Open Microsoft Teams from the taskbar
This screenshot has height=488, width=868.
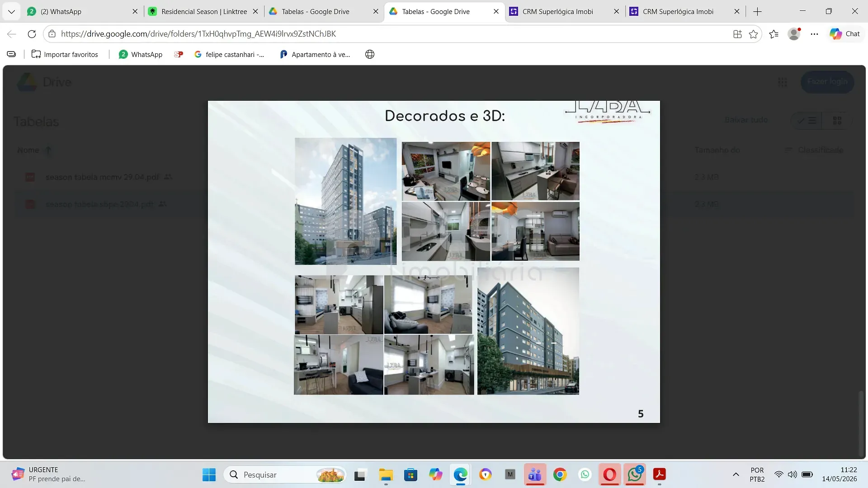(535, 475)
